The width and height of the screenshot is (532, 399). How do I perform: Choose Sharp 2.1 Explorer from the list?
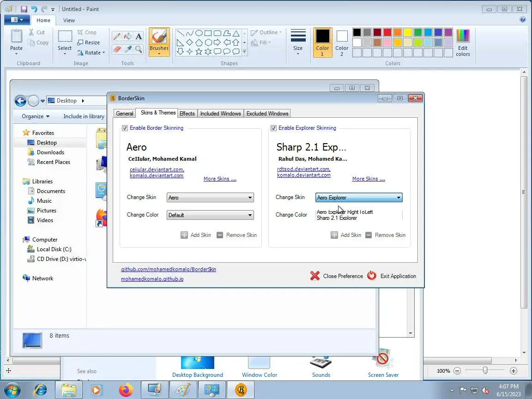coord(337,218)
